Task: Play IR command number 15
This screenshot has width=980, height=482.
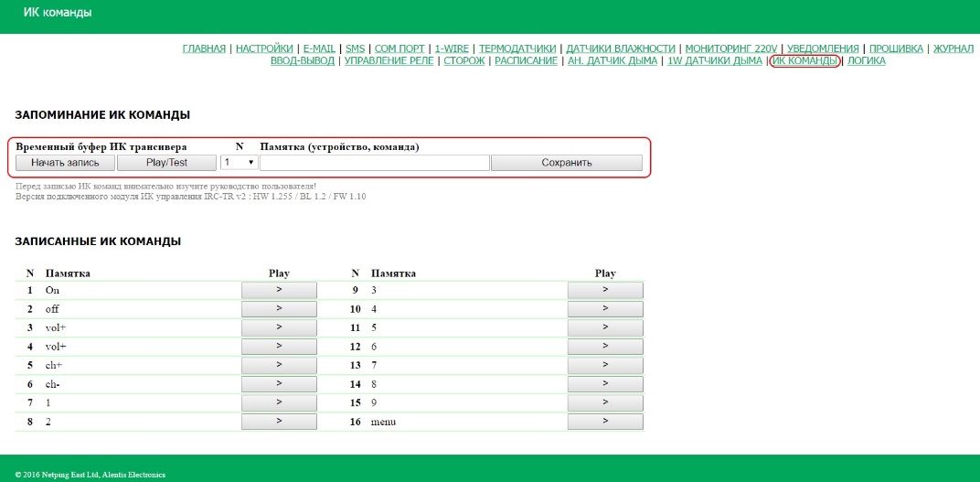Action: (x=605, y=402)
